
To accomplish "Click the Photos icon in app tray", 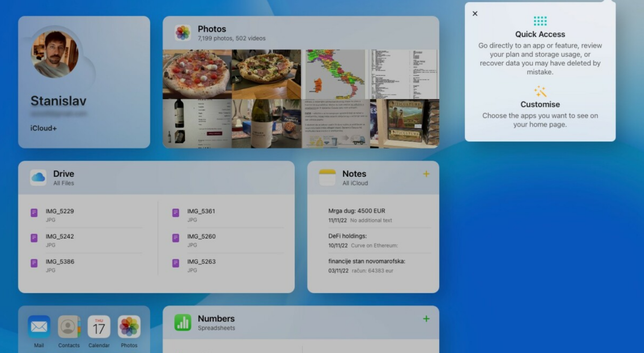I will [x=129, y=327].
